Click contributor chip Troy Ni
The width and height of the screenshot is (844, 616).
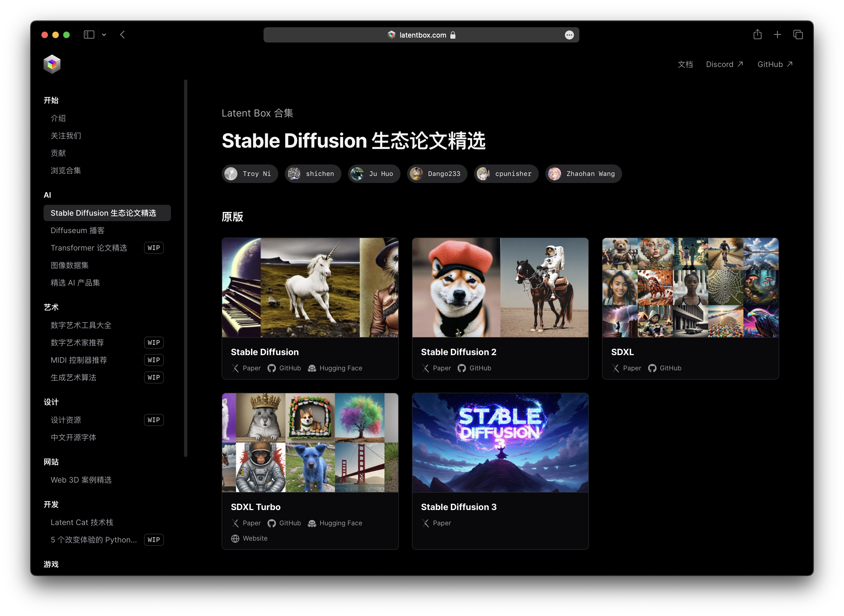250,174
